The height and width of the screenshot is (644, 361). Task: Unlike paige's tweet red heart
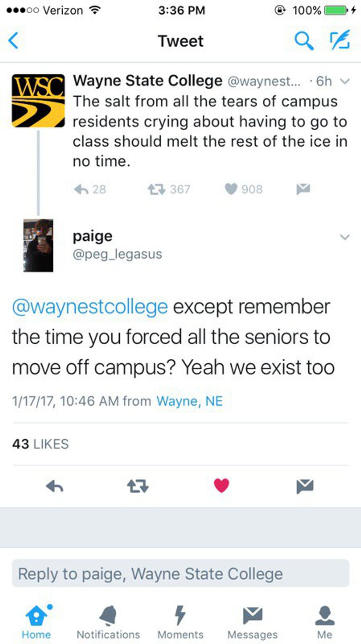point(221,485)
